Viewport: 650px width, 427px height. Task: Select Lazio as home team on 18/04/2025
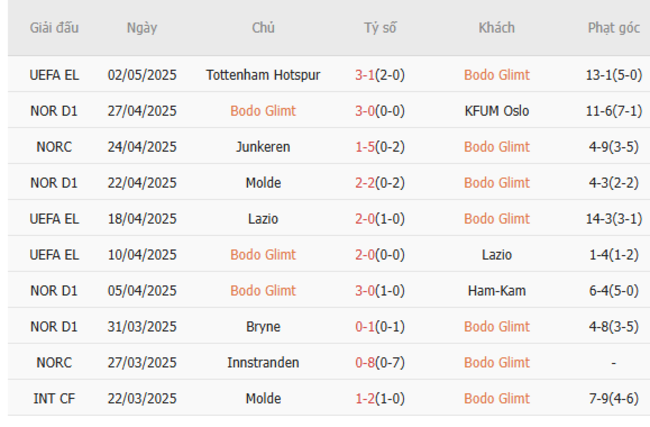[x=263, y=219]
